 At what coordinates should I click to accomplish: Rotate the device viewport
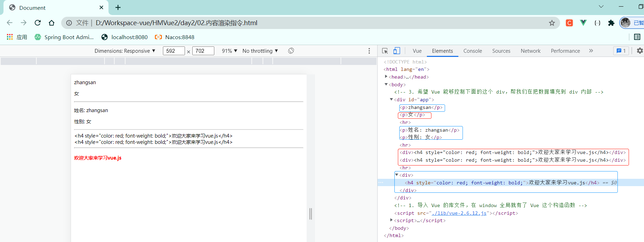[x=291, y=51]
